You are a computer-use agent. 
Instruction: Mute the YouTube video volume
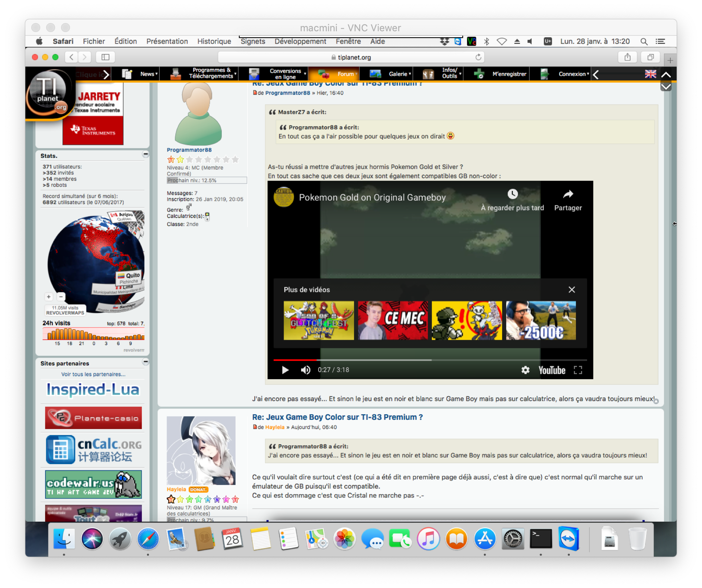306,370
